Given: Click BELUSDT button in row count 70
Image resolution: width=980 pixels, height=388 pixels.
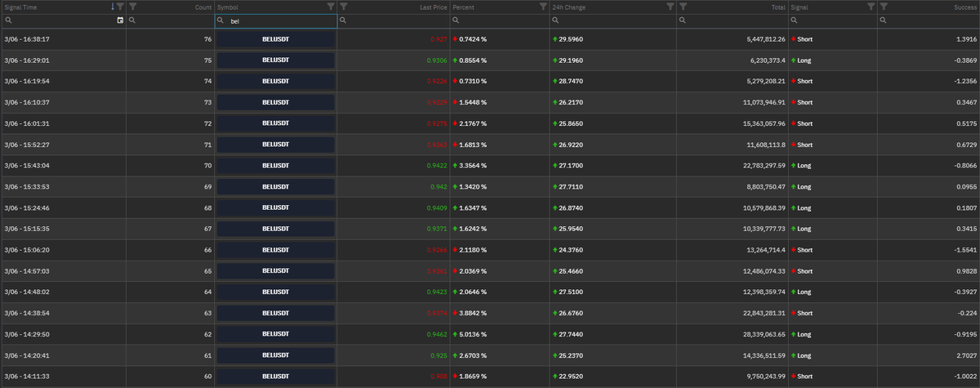Looking at the screenshot, I should [x=276, y=165].
